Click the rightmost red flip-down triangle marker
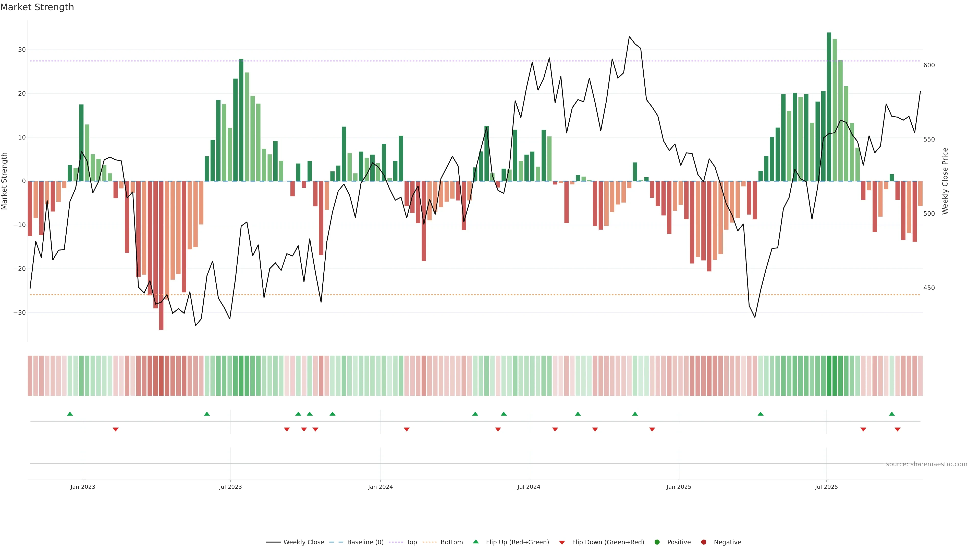The width and height of the screenshot is (980, 551). coord(898,429)
